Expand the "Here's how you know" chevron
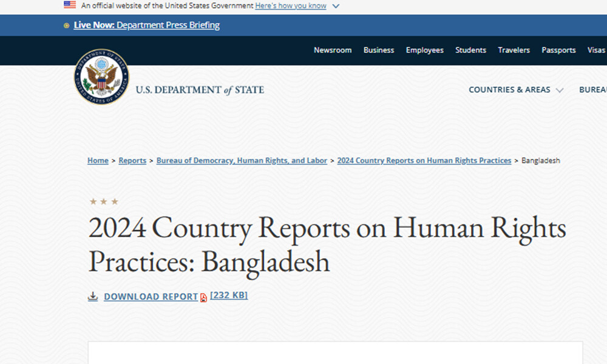 [x=336, y=6]
